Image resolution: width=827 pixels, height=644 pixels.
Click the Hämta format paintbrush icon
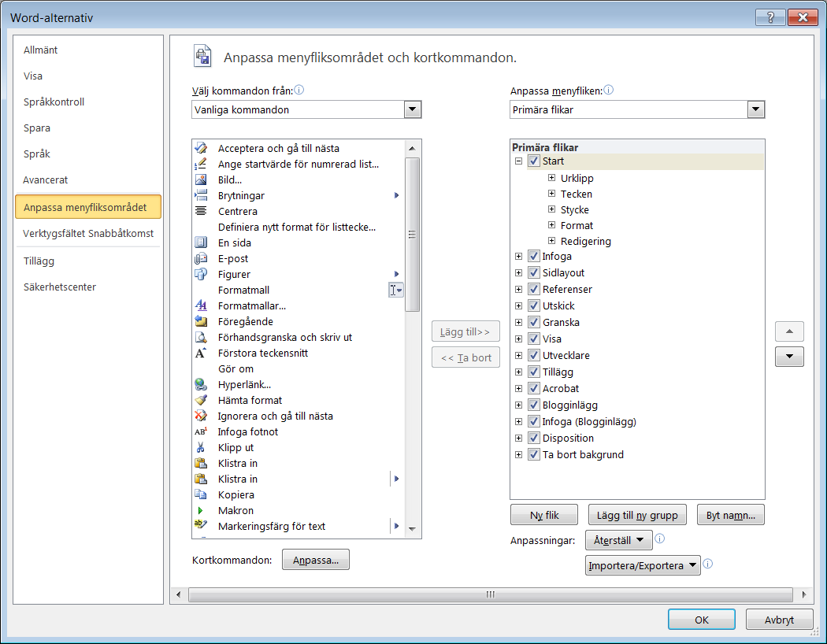point(201,400)
